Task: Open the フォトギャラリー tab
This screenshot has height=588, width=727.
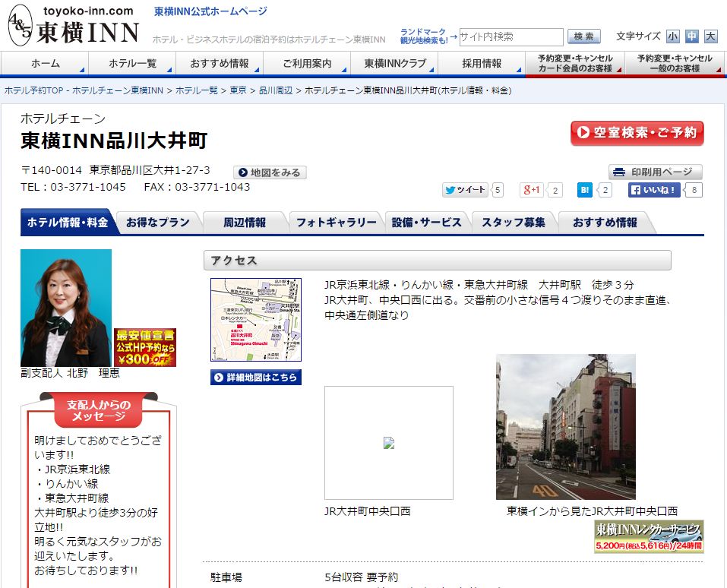Action: point(336,223)
